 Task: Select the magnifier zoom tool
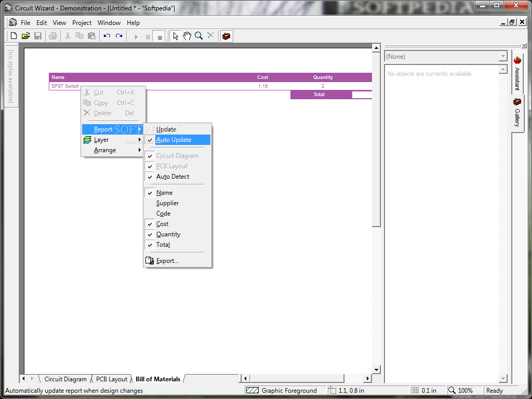[199, 36]
